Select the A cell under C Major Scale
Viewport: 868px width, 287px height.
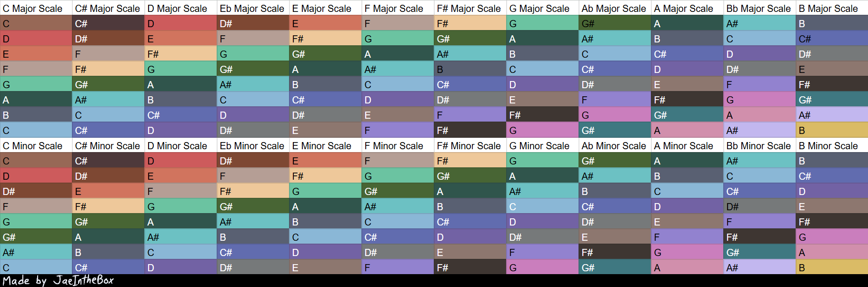click(x=36, y=100)
